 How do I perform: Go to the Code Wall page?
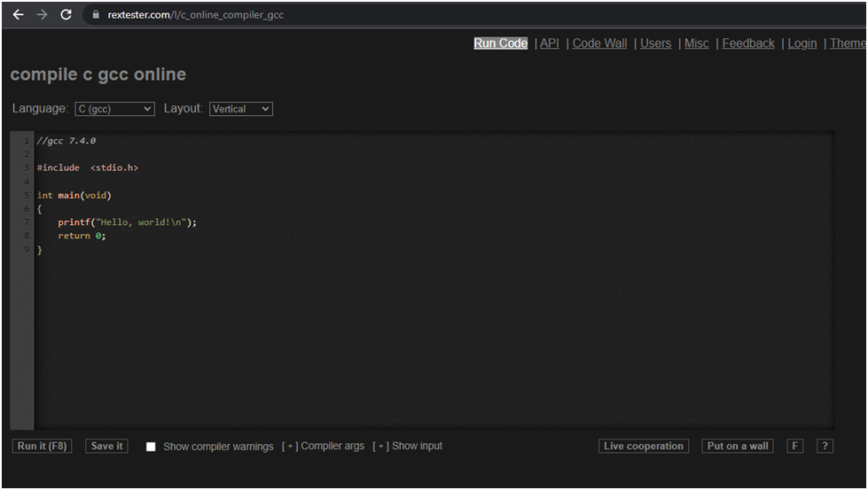[599, 43]
